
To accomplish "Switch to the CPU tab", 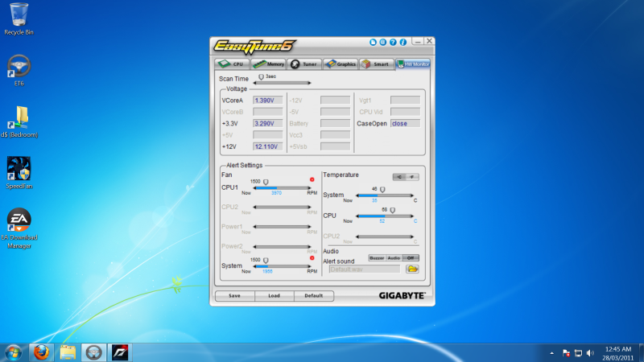I will [x=232, y=64].
